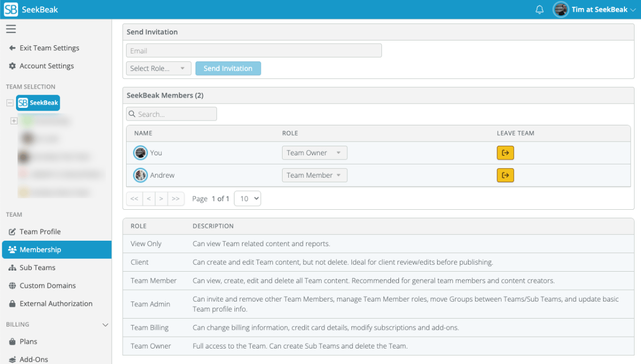Expand the first sub team tree node
641x364 pixels.
14,121
